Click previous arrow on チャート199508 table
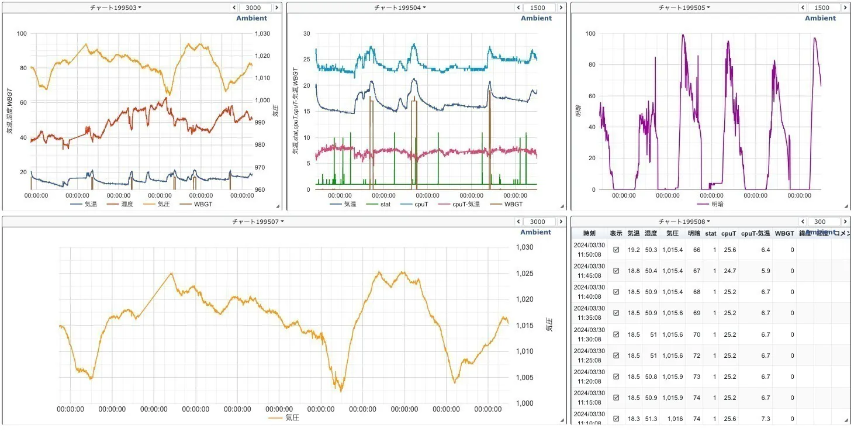This screenshot has width=868, height=442. (803, 222)
